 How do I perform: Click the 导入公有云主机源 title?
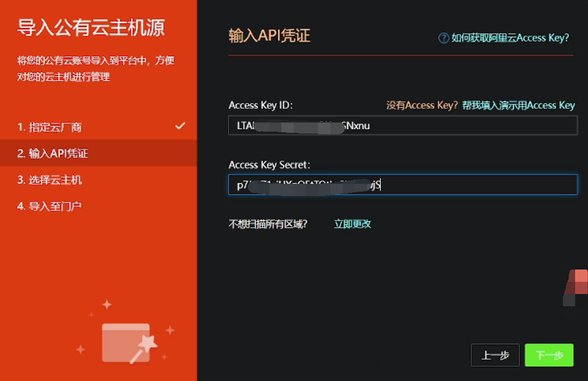[91, 28]
